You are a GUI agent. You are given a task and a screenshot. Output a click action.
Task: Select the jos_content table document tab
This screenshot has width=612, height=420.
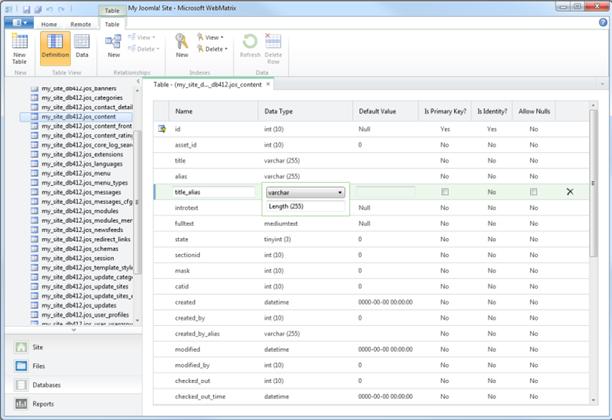pos(207,84)
